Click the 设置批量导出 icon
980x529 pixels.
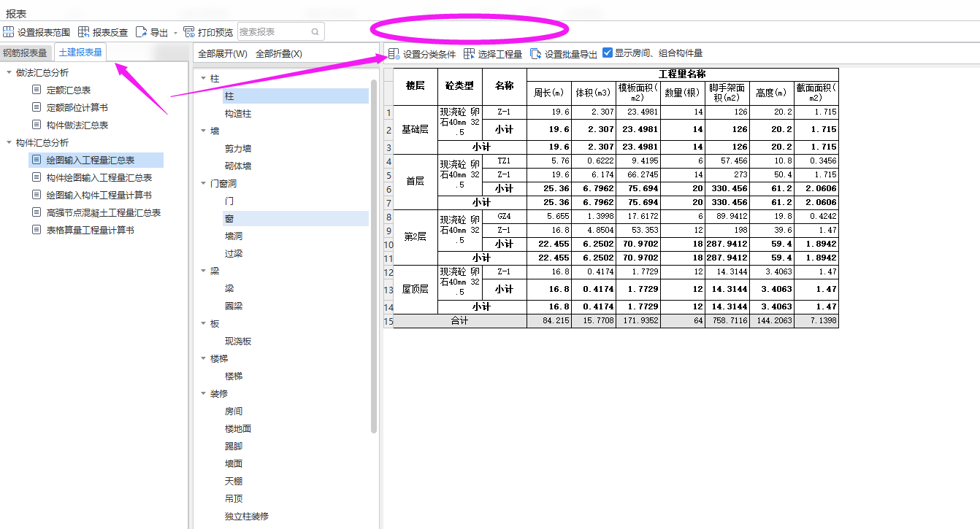point(536,54)
